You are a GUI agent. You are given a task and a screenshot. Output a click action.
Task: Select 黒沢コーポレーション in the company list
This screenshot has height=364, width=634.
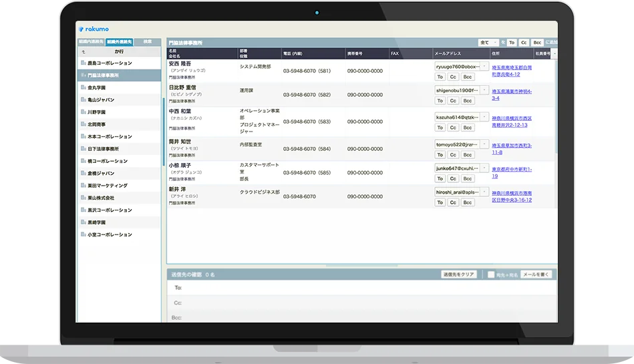click(x=120, y=210)
